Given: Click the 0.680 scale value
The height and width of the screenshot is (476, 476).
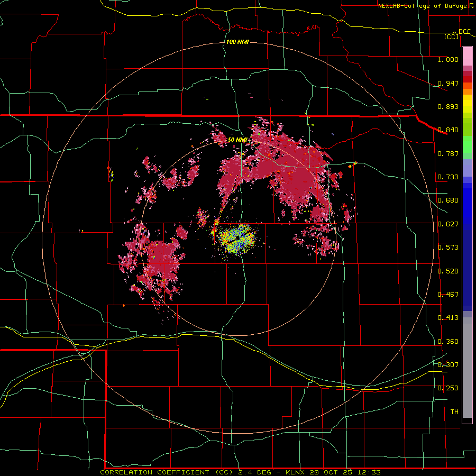Looking at the screenshot, I should pyautogui.click(x=448, y=200).
